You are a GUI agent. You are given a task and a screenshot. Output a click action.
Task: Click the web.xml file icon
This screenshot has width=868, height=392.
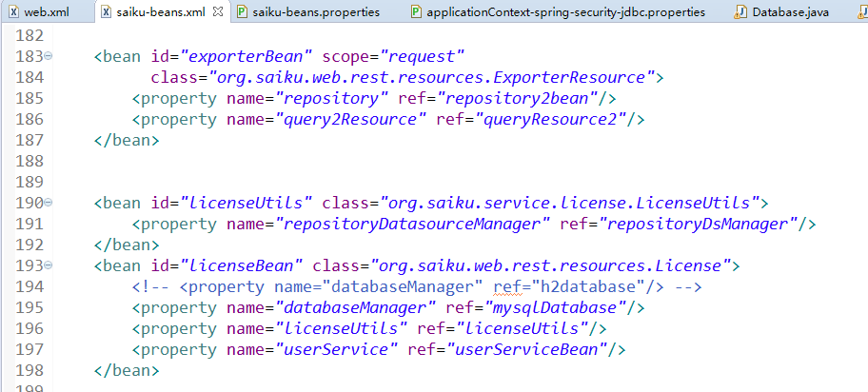click(x=14, y=11)
